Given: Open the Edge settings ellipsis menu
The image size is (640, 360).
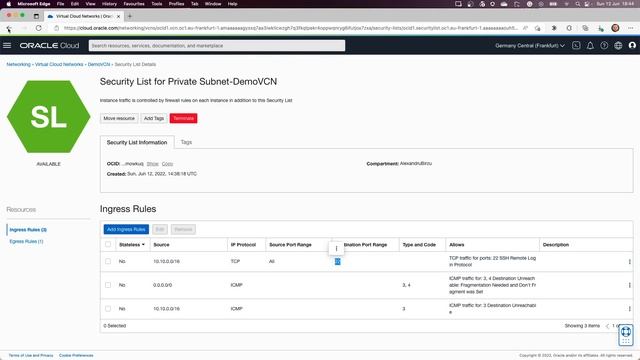Looking at the screenshot, I should click(631, 28).
